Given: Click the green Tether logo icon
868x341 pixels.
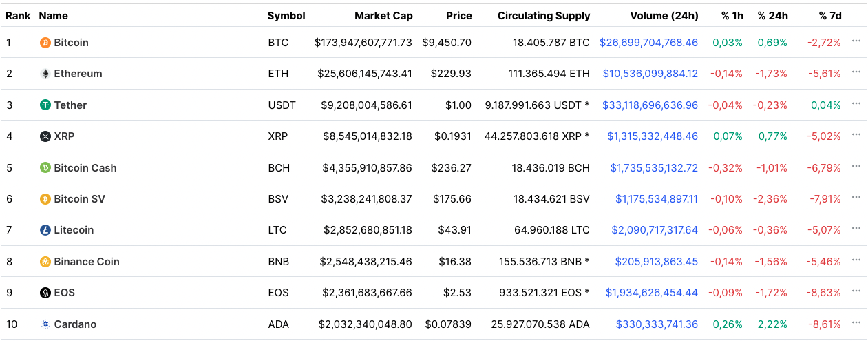Looking at the screenshot, I should point(45,105).
